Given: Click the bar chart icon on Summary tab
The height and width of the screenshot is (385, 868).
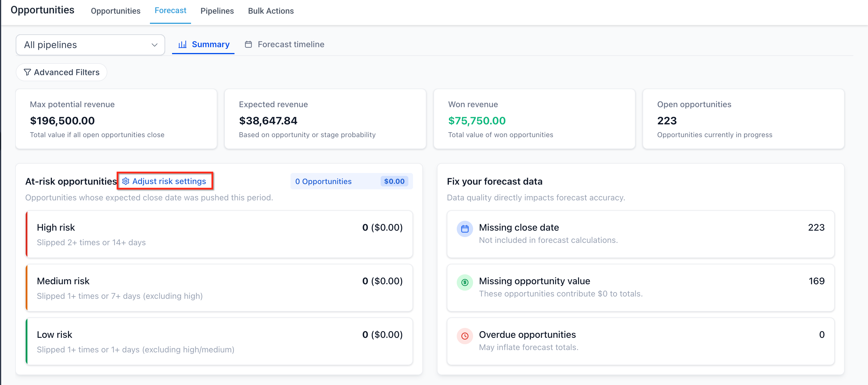Looking at the screenshot, I should pyautogui.click(x=182, y=45).
